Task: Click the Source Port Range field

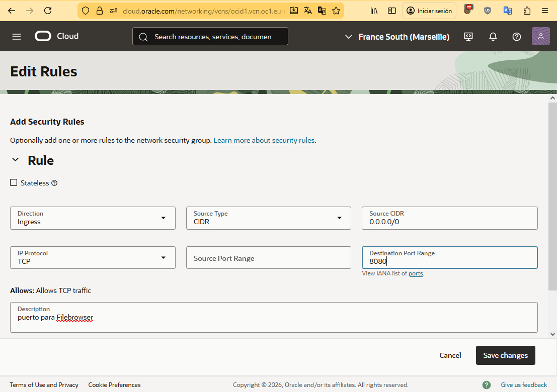Action: click(268, 258)
